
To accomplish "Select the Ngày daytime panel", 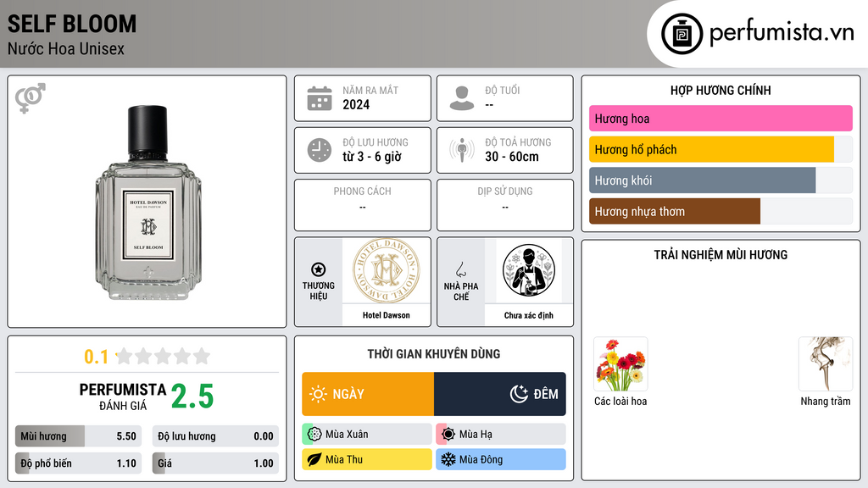I will 368,394.
